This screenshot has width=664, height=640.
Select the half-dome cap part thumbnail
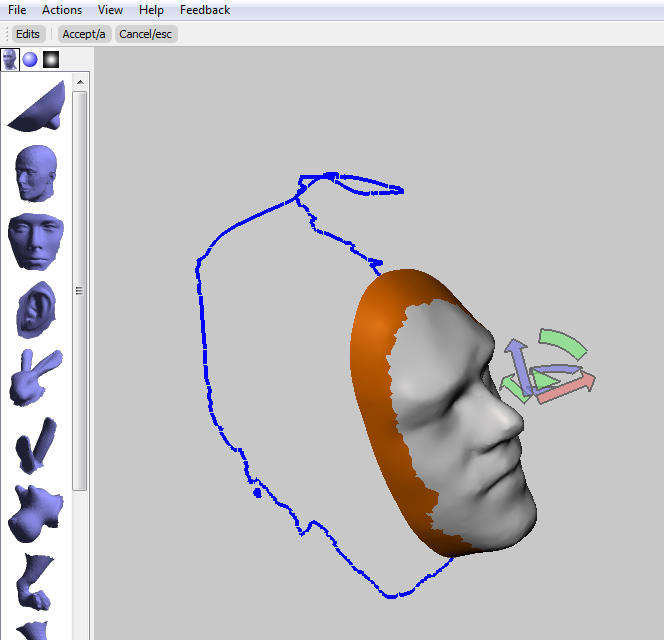[37, 107]
